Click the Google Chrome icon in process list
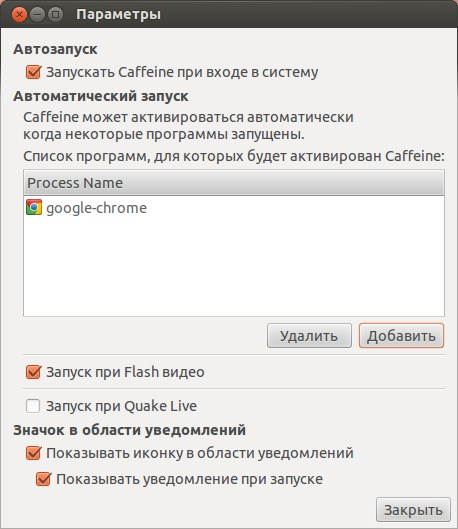 pyautogui.click(x=34, y=207)
